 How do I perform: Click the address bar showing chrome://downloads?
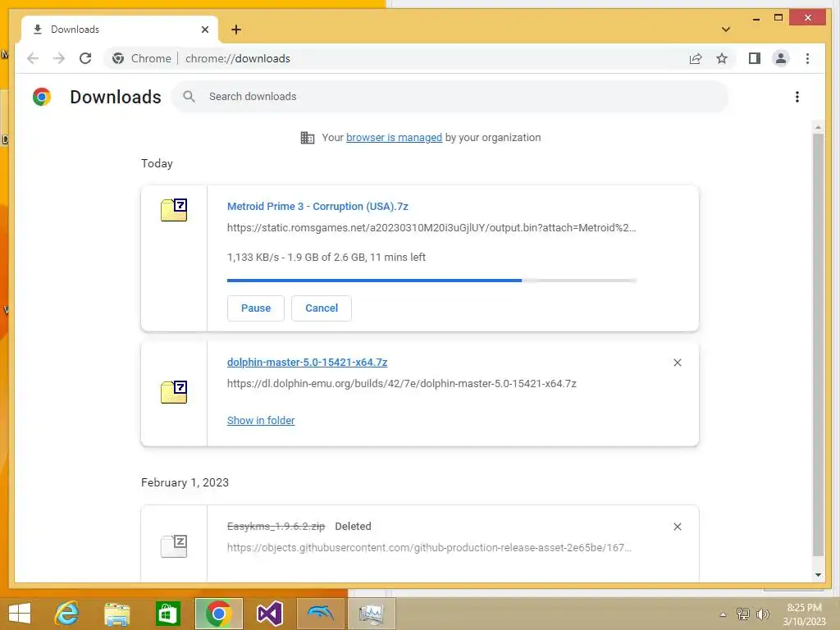pyautogui.click(x=237, y=58)
